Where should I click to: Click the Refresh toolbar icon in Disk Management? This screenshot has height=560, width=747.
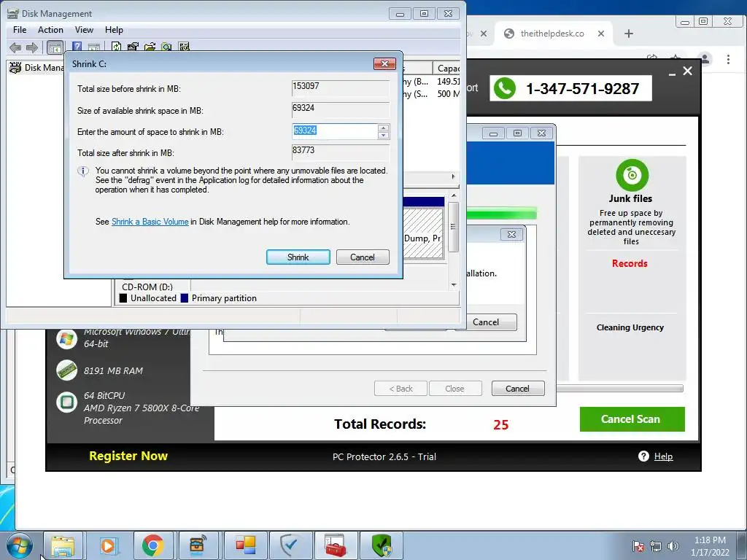coord(116,47)
